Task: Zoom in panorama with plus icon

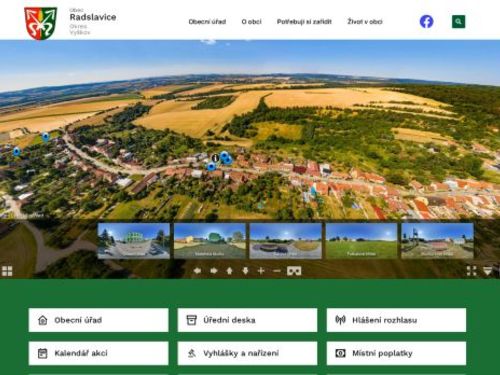Action: click(x=261, y=271)
